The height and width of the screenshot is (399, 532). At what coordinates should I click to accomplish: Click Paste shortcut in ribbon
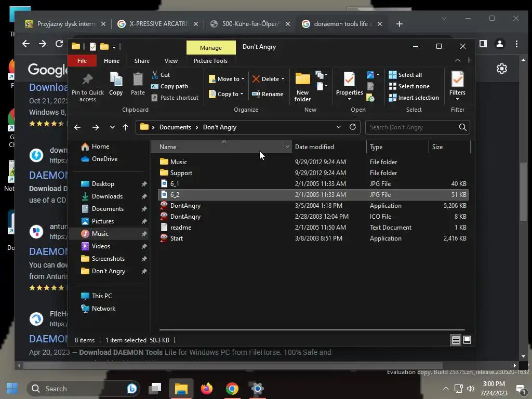[x=175, y=98]
